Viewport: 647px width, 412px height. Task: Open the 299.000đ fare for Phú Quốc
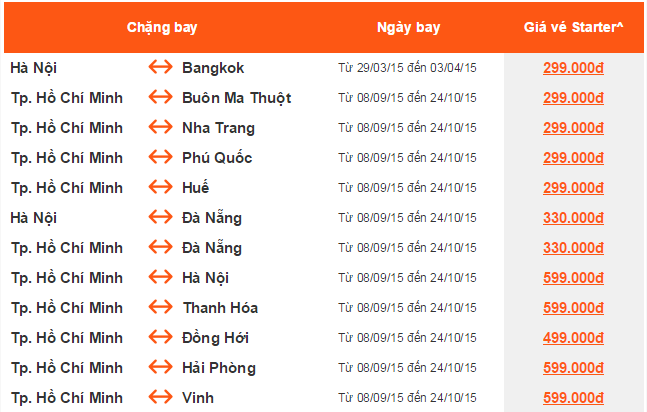[x=573, y=158]
